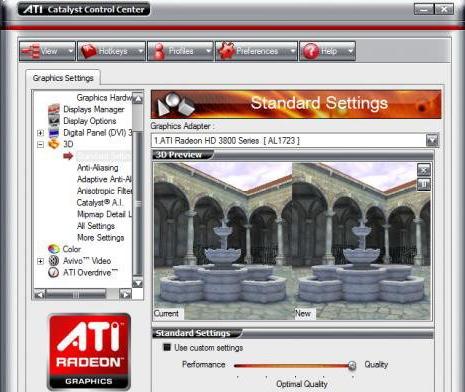465x392 pixels.
Task: Click the ATI Radeon HD 3800 adapter field
Action: (x=289, y=141)
